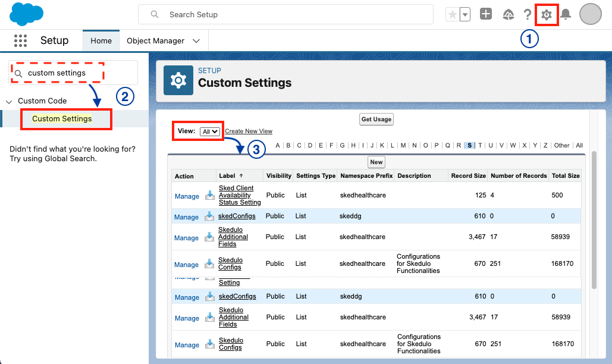Click the Description column header
Screen dimensions: 612x364
click(414, 176)
